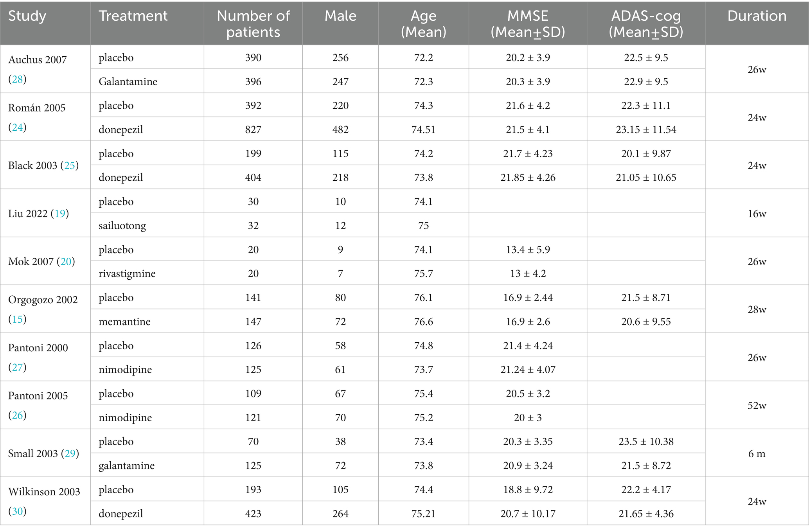Follow reference 27 under Pantoni 2000
This screenshot has width=809, height=532.
pos(17,367)
